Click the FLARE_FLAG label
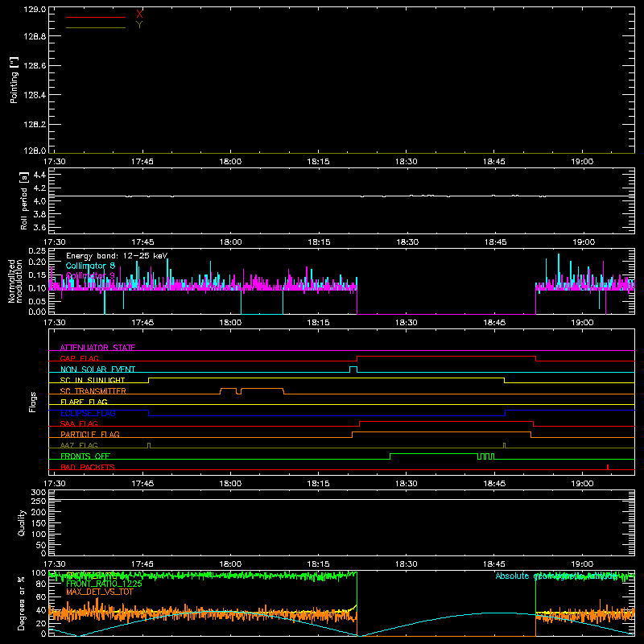The width and height of the screenshot is (644, 644). (84, 402)
